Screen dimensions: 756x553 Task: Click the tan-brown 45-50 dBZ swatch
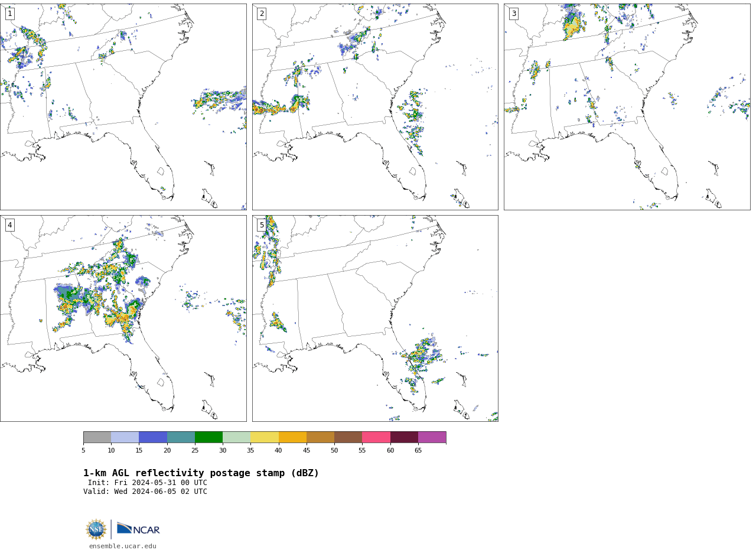click(320, 437)
